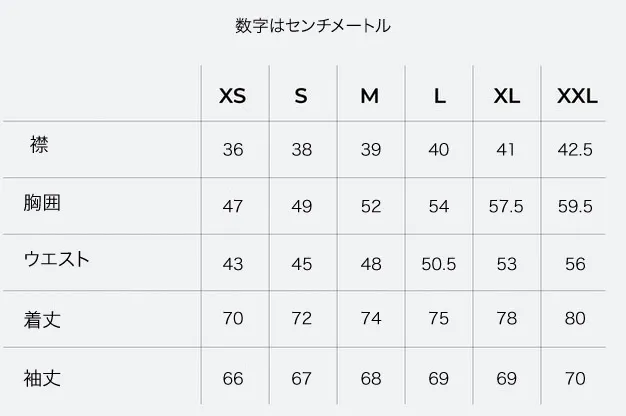Click the 襟 row label

click(x=39, y=146)
